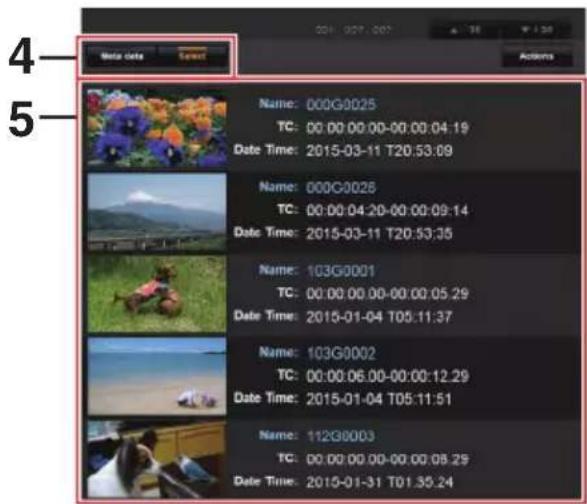
Task: Click date time 2015-03-11 T20:53:09
Action: [379, 151]
